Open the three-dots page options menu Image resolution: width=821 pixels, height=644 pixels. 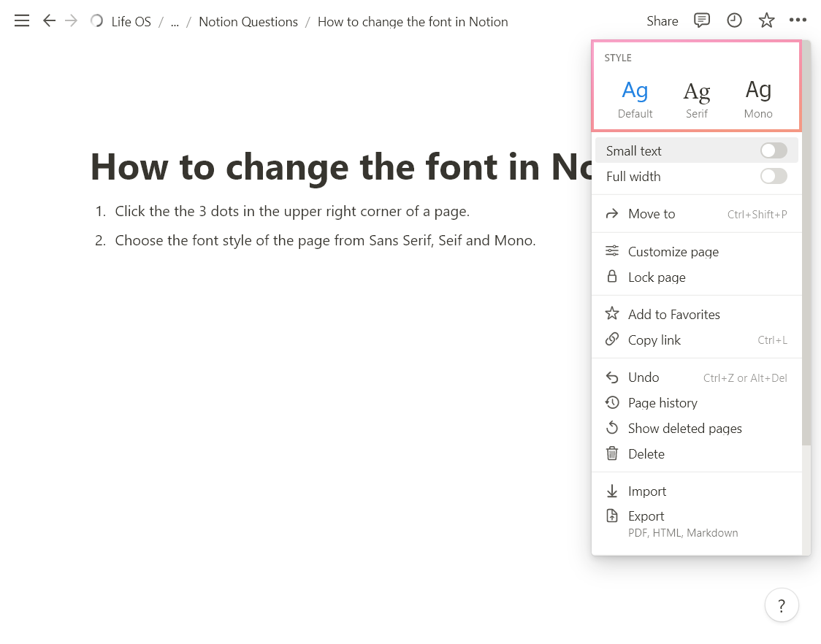coord(798,20)
